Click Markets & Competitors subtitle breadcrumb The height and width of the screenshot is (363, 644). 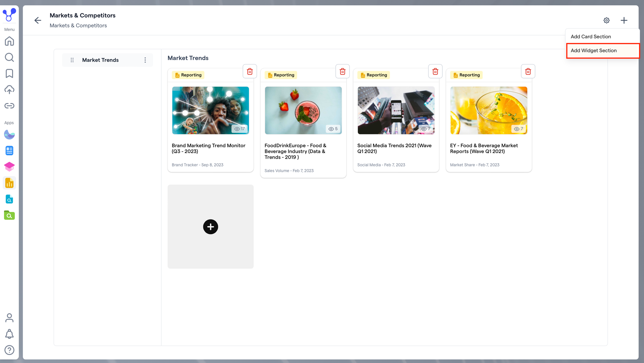tap(78, 25)
